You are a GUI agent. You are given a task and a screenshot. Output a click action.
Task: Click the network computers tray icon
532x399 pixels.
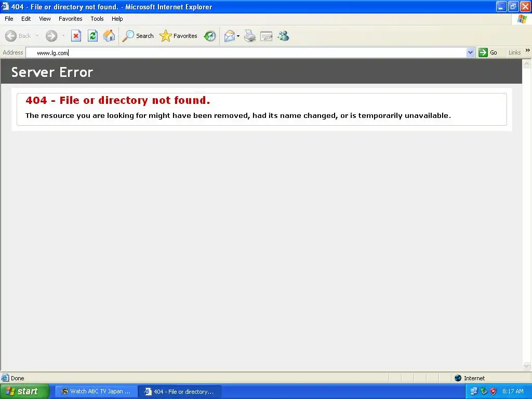pyautogui.click(x=474, y=392)
